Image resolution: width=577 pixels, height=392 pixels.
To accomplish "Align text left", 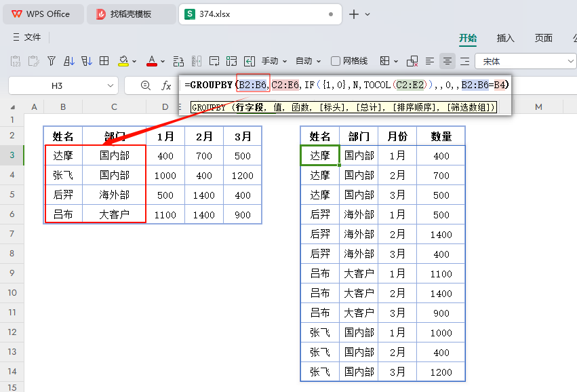I will (x=429, y=61).
